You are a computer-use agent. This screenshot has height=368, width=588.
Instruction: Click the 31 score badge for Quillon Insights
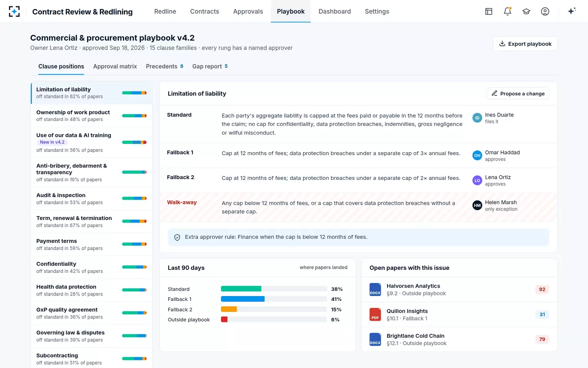pos(542,314)
